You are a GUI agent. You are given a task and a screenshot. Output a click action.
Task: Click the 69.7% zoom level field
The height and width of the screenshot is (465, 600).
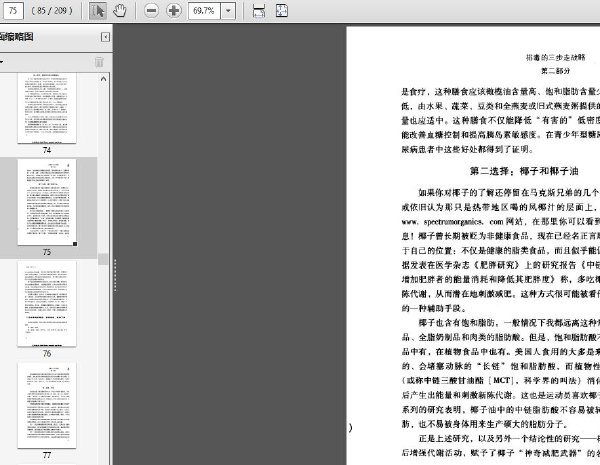204,11
